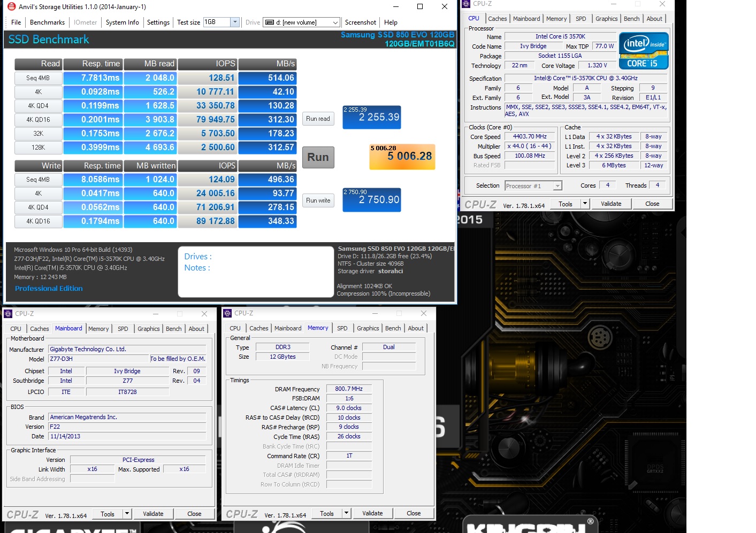Click Close button in CPU window

pos(652,204)
